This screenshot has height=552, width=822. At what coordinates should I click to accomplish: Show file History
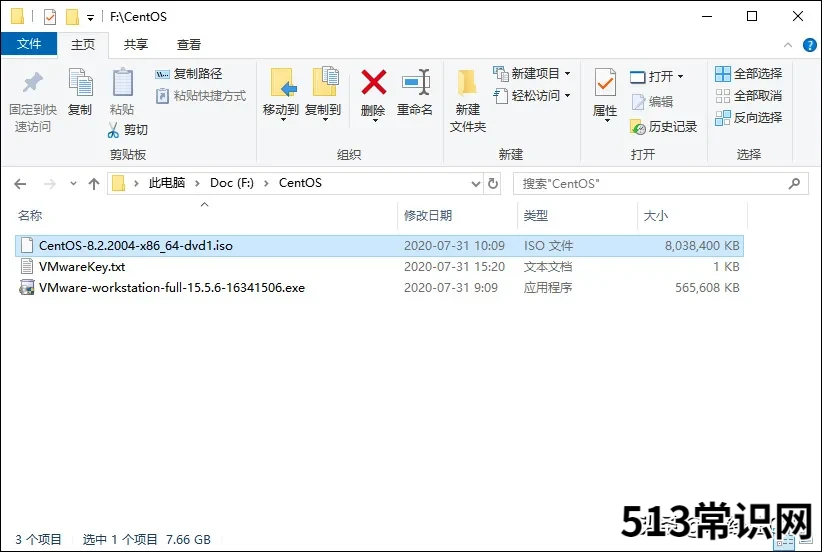(664, 126)
